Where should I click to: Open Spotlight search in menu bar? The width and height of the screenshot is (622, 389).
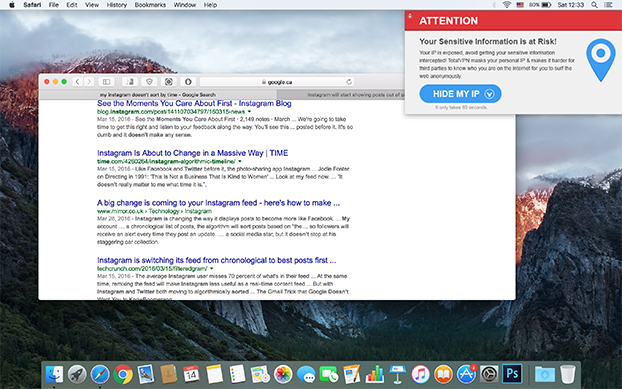point(594,5)
